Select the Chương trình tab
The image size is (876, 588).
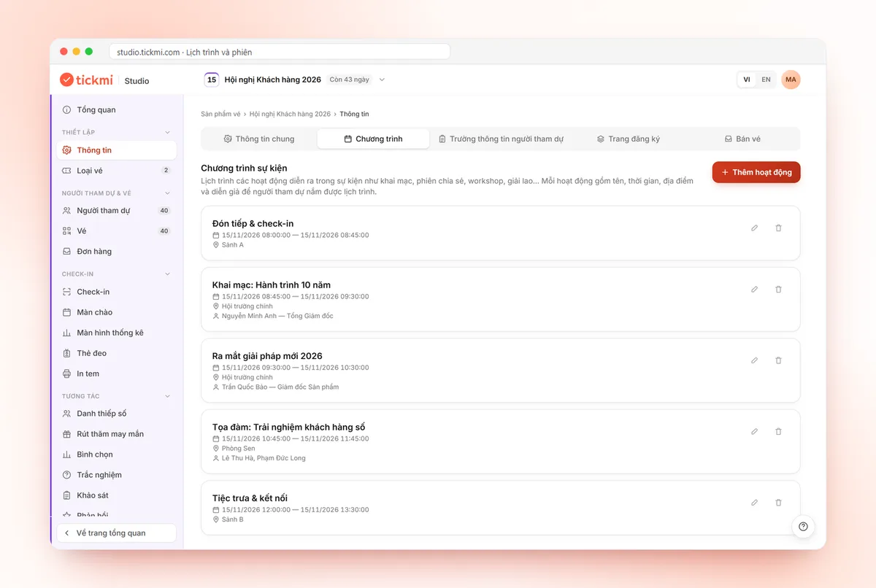pos(373,139)
